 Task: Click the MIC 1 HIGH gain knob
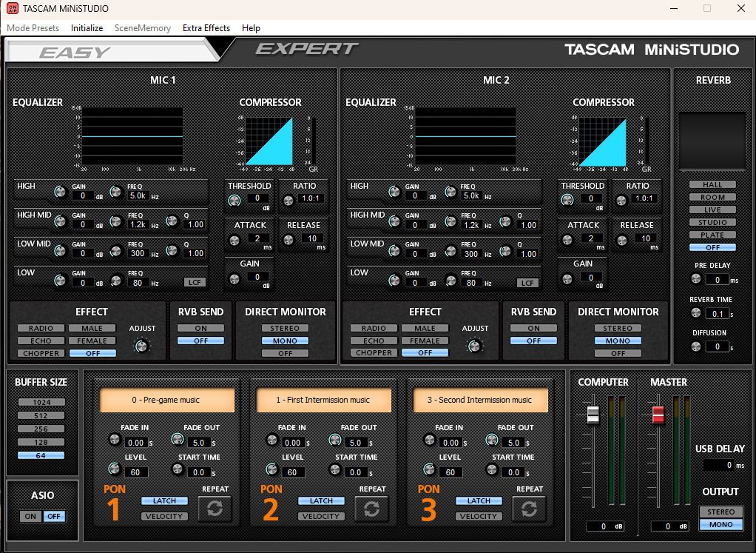60,192
